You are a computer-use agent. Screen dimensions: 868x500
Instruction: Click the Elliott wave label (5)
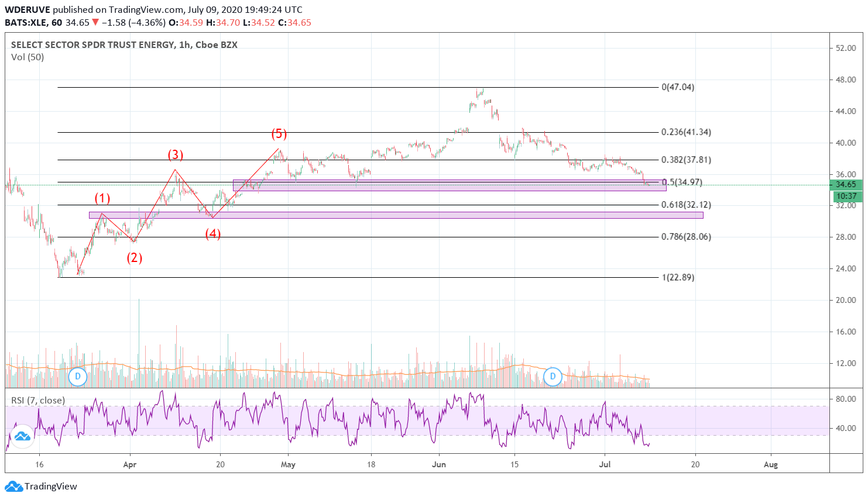click(x=279, y=134)
